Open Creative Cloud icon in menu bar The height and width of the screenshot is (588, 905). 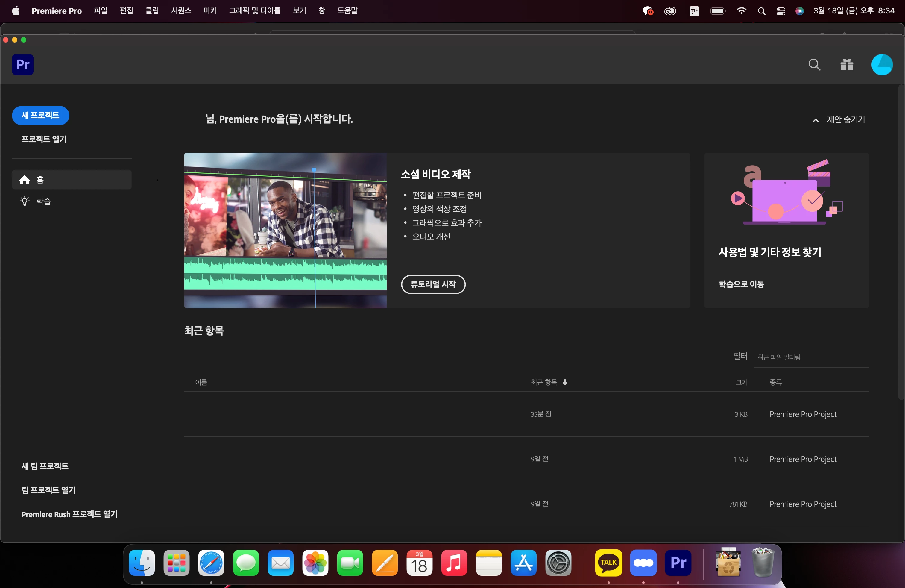click(670, 11)
